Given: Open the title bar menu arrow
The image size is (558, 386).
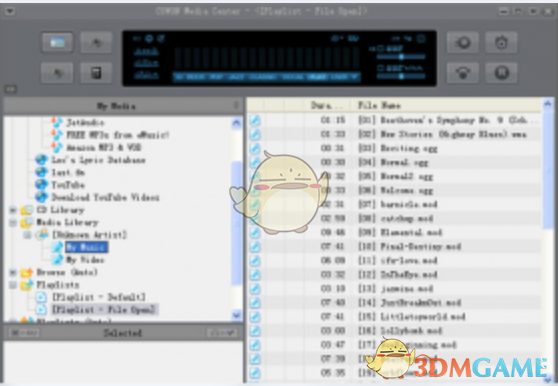Looking at the screenshot, I should click(x=9, y=11).
